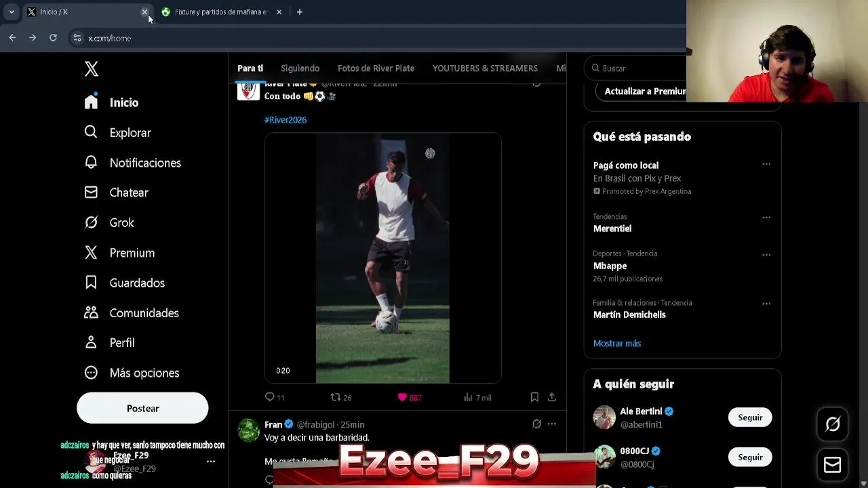Close the Fixture y partidos tab
This screenshot has width=868, height=488.
point(279,12)
